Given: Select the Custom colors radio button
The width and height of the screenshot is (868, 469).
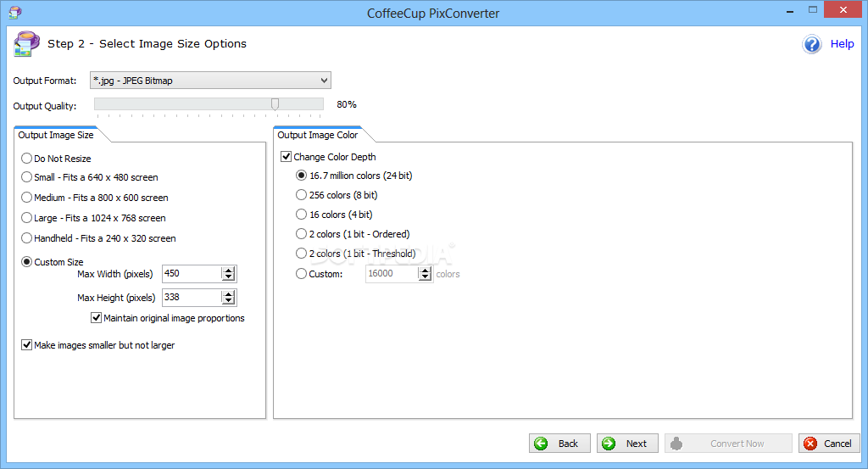Looking at the screenshot, I should (301, 274).
